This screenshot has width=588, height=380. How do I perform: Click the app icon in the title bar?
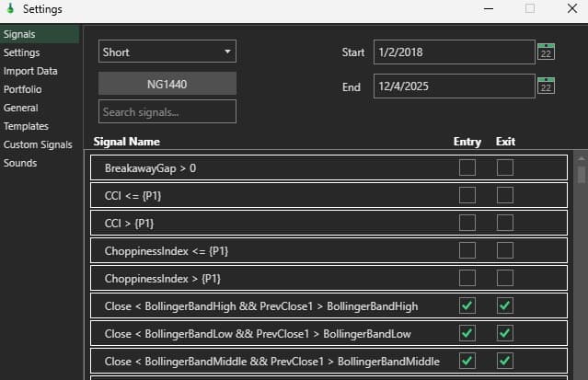[x=10, y=8]
